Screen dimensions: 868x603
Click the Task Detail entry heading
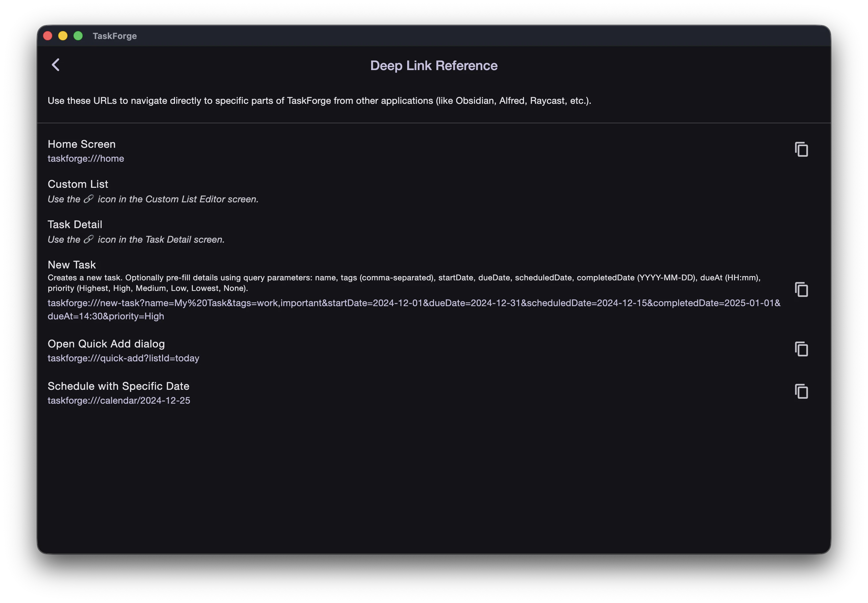(x=75, y=225)
